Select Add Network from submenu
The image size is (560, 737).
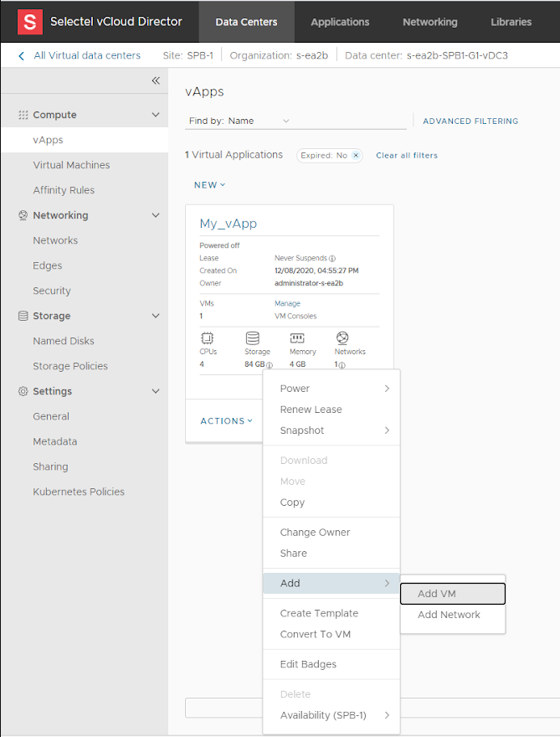coord(453,615)
